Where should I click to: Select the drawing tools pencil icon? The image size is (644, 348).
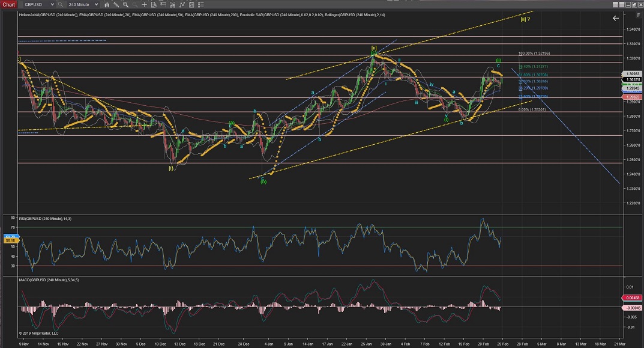(x=116, y=5)
